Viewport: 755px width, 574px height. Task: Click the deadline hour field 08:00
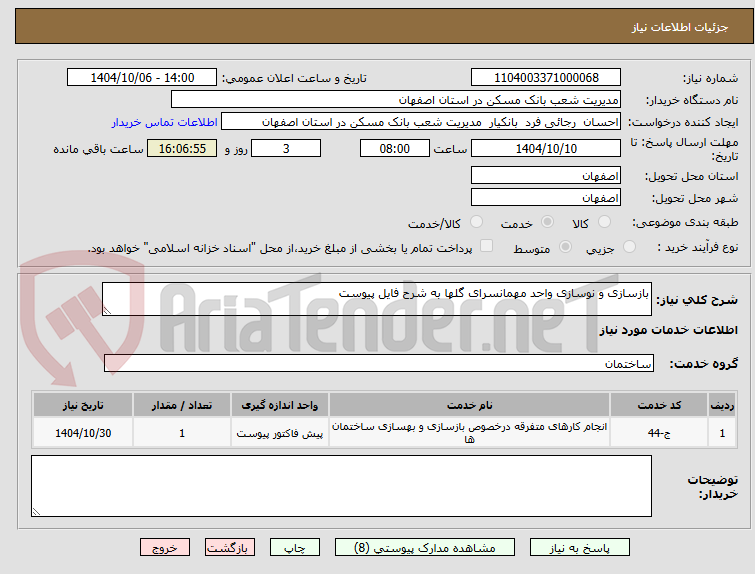[394, 148]
